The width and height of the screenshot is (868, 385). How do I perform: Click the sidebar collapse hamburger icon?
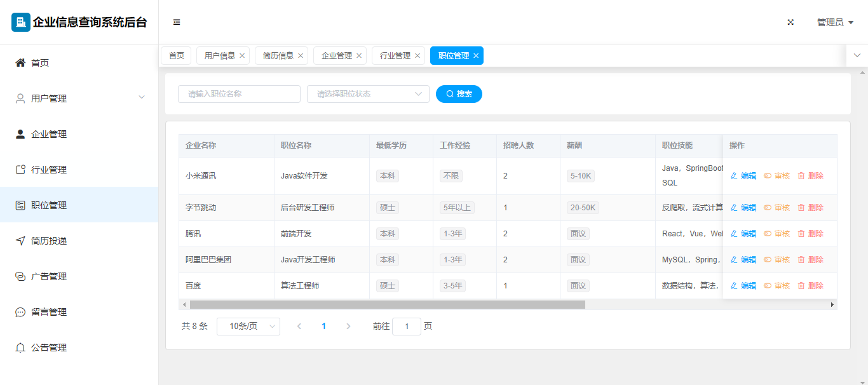coord(177,22)
